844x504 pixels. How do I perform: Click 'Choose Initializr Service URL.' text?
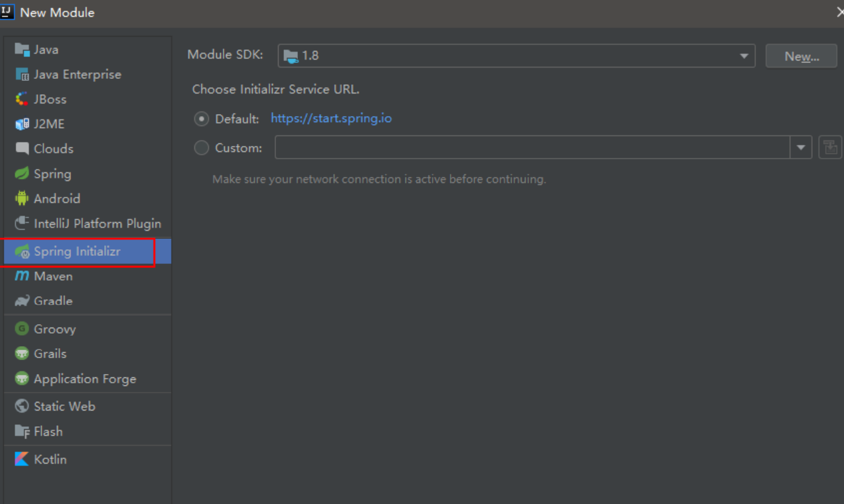pyautogui.click(x=275, y=90)
